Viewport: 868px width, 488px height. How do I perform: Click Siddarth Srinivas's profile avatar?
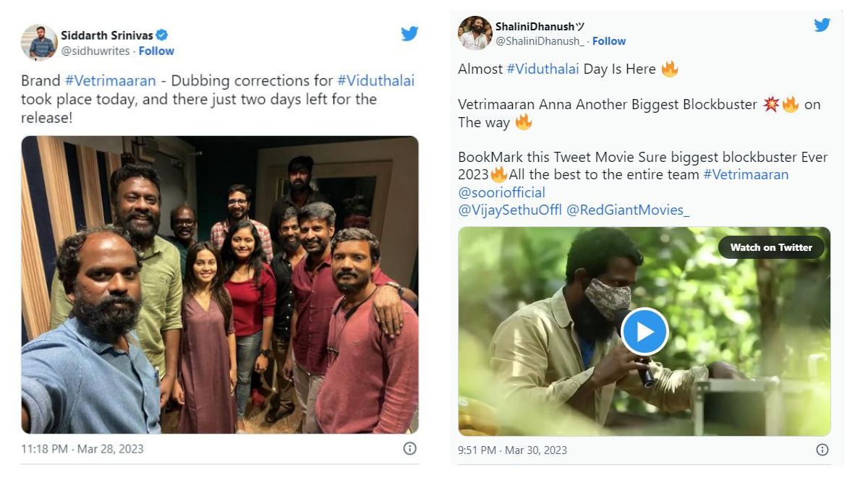tap(39, 42)
